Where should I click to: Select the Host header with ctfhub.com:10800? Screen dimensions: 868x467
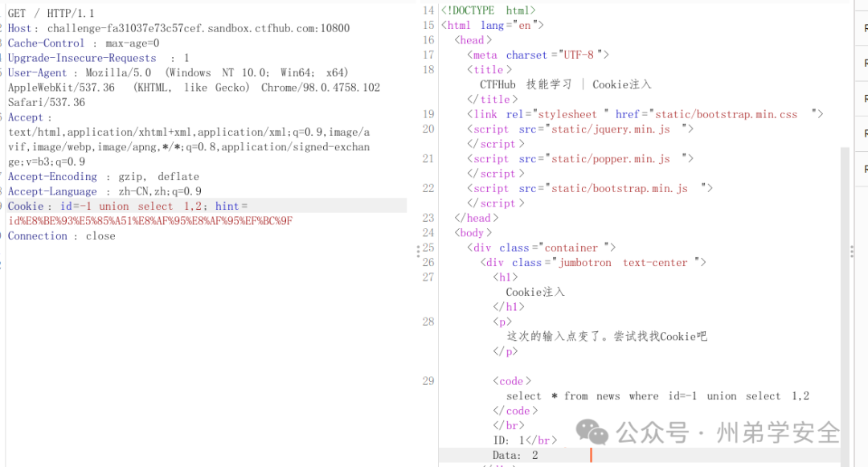(178, 28)
